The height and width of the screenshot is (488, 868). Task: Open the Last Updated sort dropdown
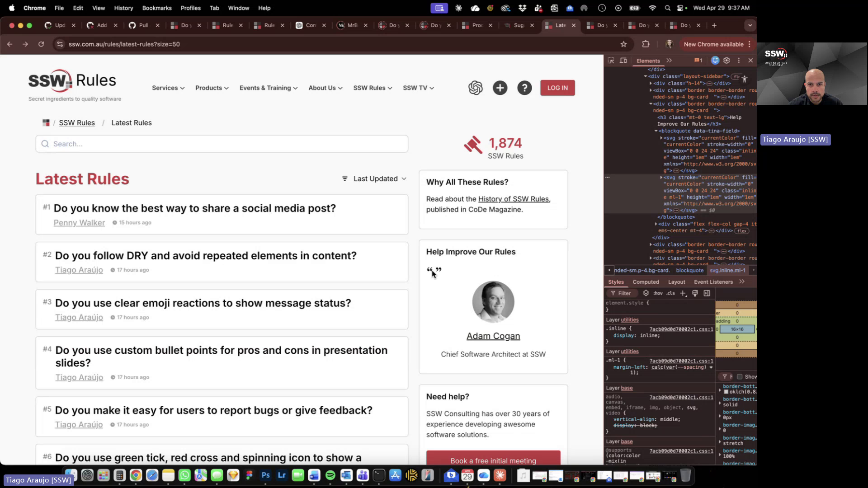(x=374, y=178)
